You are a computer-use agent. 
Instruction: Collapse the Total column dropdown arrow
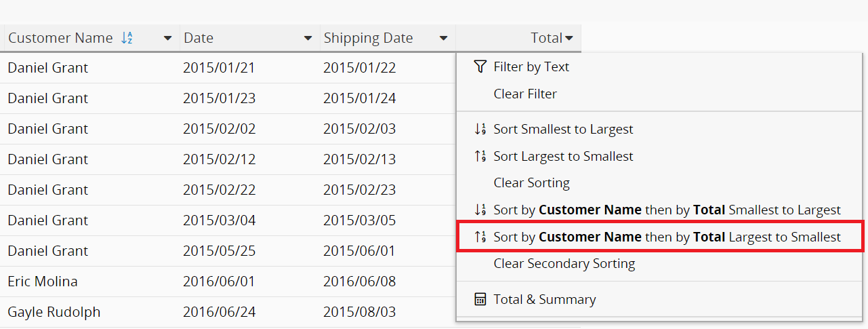pos(569,39)
